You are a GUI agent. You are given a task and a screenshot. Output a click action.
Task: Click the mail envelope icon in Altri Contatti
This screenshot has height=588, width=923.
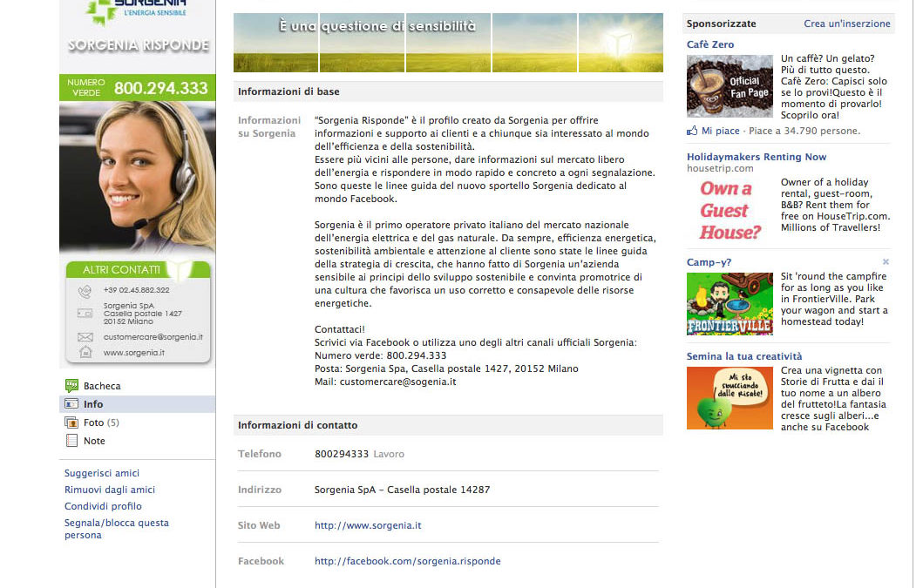85,337
